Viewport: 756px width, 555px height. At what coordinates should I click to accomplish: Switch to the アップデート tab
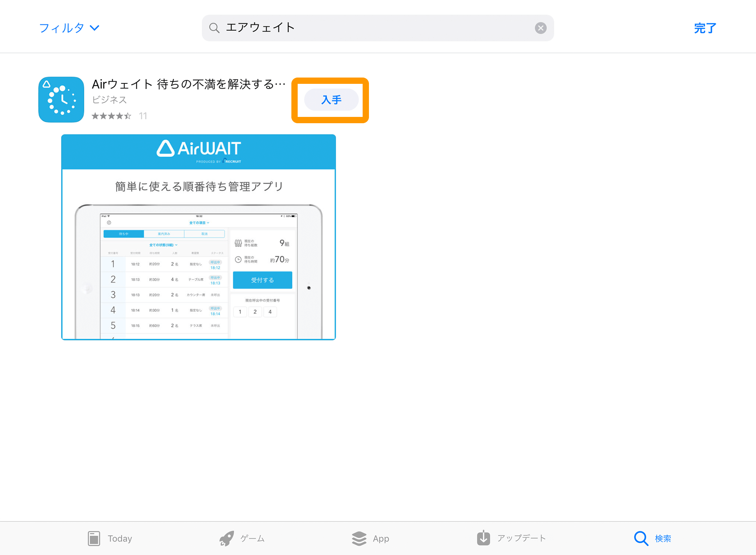pos(511,538)
